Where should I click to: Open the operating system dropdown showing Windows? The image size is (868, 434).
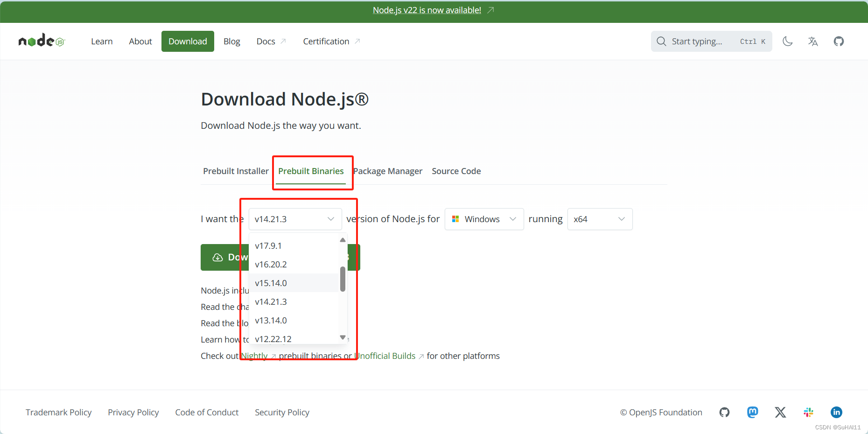[x=484, y=219]
